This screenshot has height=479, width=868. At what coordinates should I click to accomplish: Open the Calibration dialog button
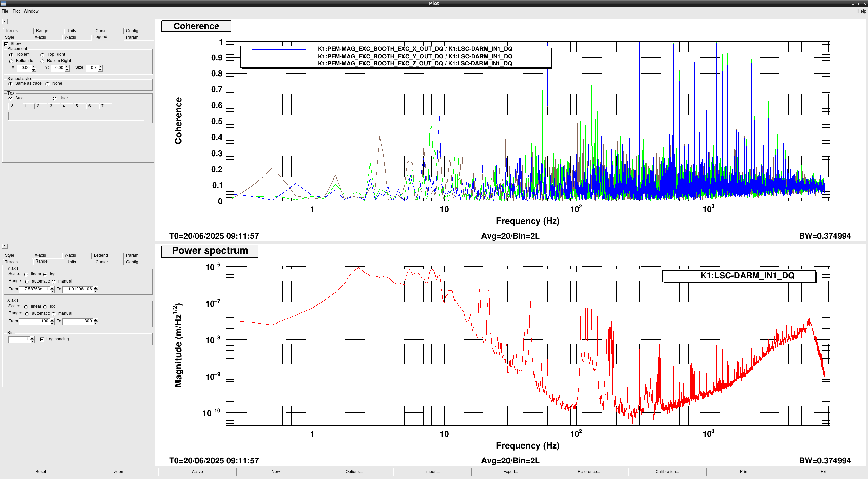(x=667, y=472)
